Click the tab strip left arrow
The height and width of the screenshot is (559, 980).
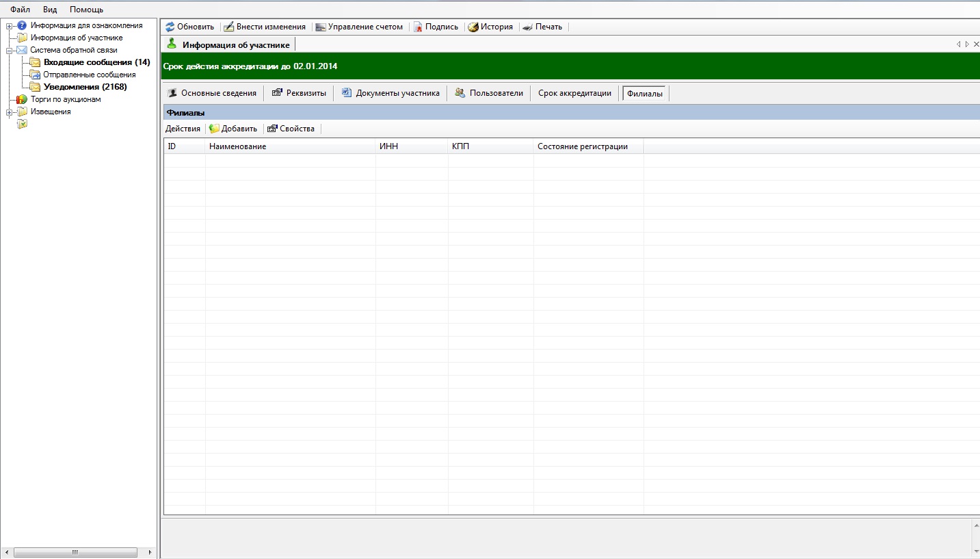(959, 44)
